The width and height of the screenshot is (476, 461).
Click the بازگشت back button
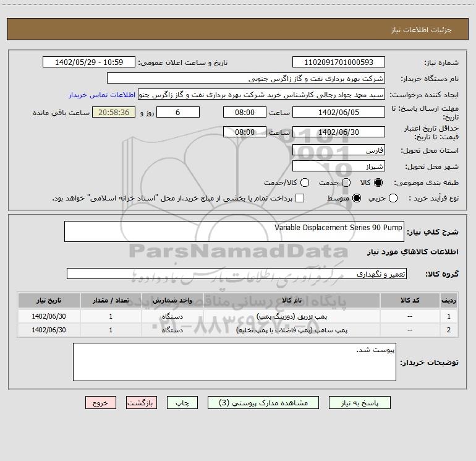pos(142,403)
